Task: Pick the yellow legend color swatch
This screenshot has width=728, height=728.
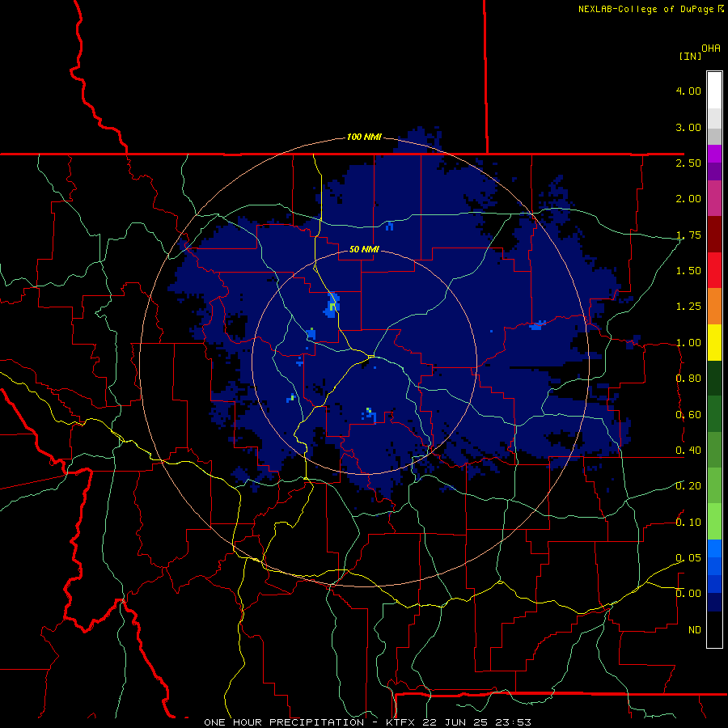Action: pos(714,343)
